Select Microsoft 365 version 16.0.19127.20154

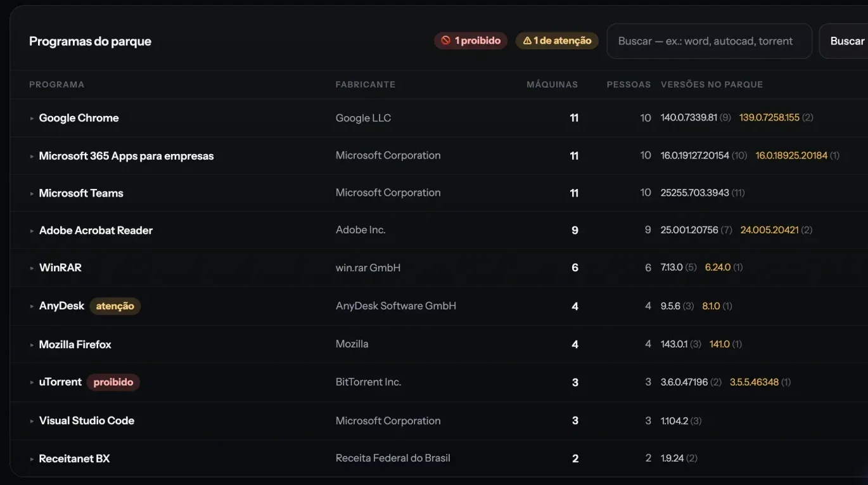point(695,155)
